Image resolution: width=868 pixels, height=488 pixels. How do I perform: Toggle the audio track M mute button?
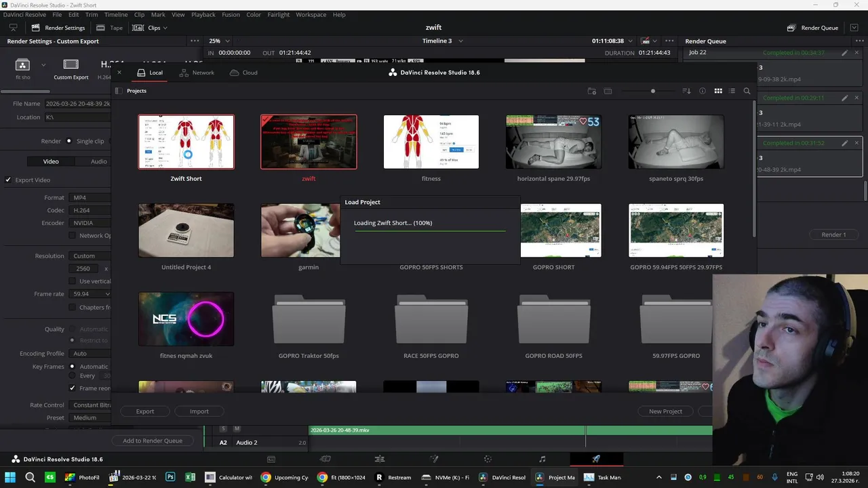coord(237,429)
